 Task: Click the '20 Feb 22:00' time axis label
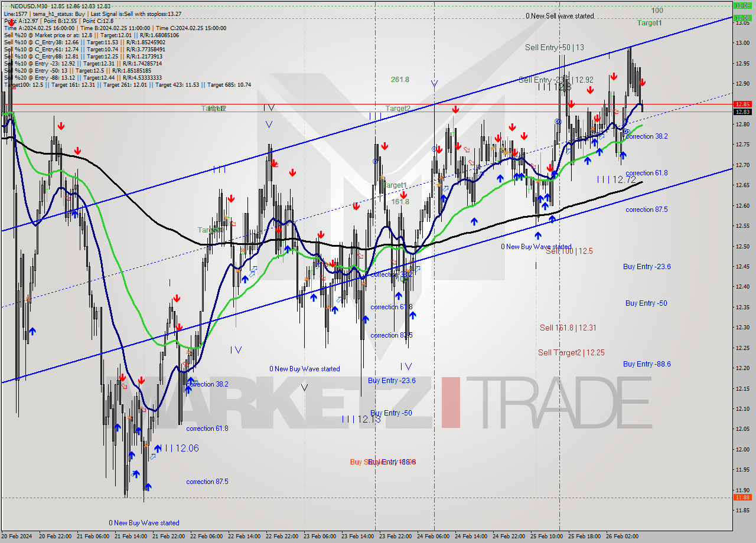click(56, 537)
